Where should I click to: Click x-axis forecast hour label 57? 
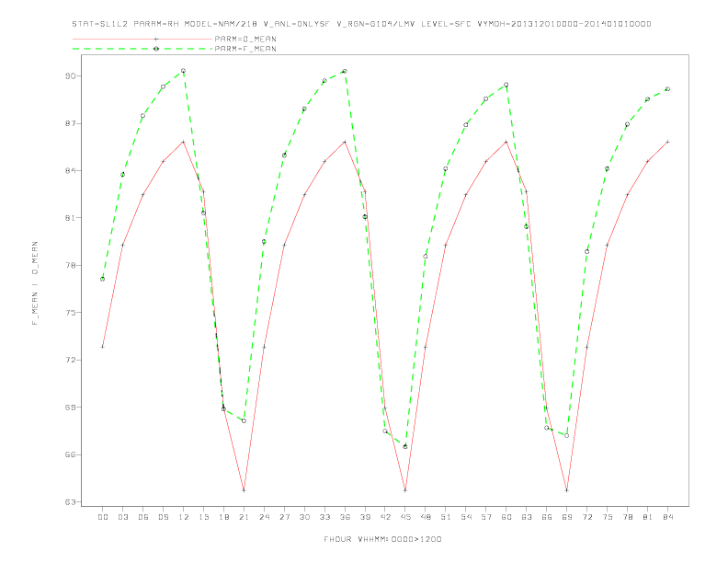click(x=486, y=517)
